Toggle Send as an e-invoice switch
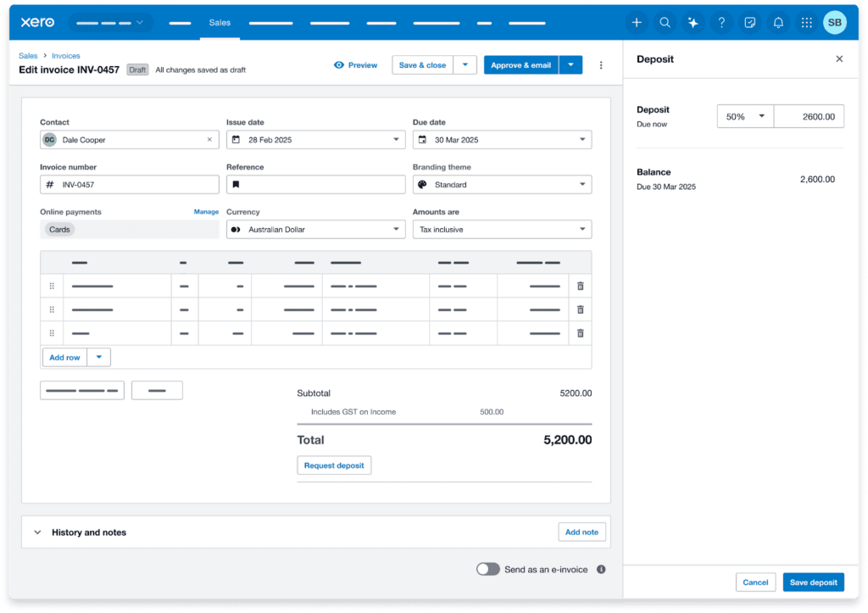The width and height of the screenshot is (868, 613). (x=488, y=569)
